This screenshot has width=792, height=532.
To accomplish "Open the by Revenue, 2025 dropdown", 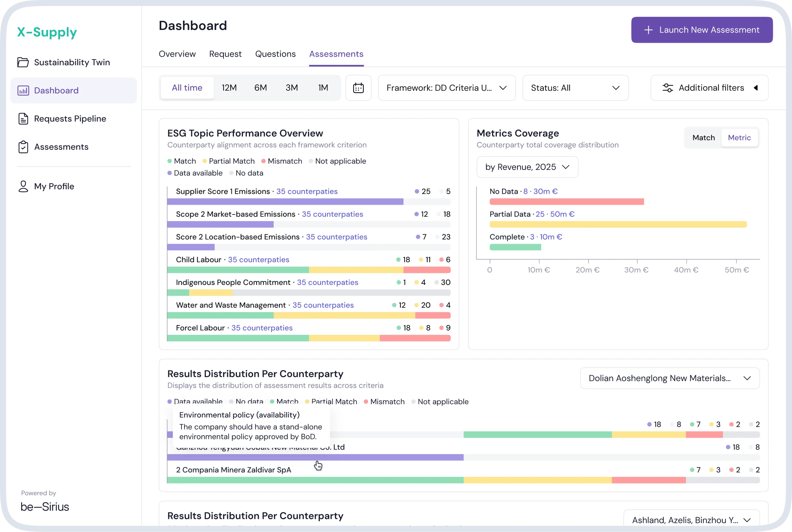I will click(527, 167).
